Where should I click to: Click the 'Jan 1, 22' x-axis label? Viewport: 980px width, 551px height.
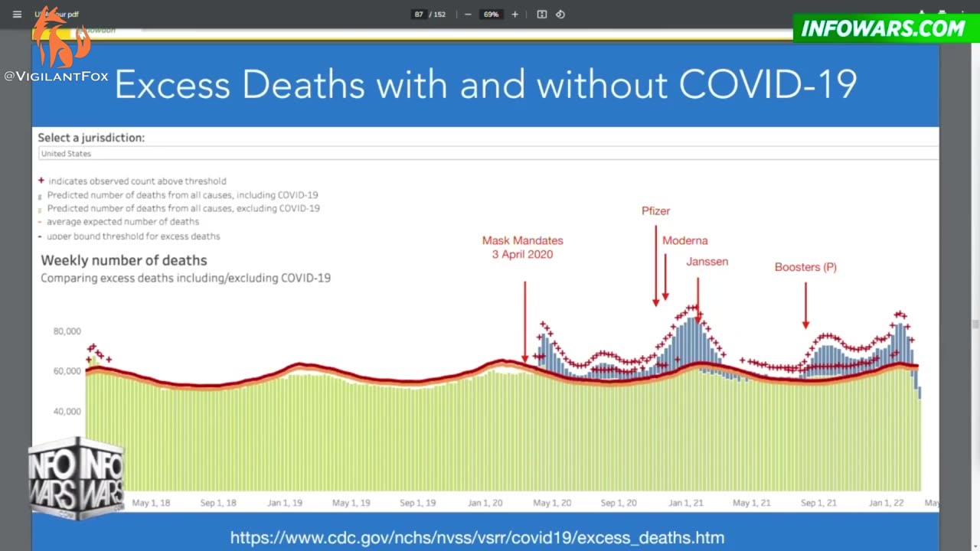(x=886, y=503)
